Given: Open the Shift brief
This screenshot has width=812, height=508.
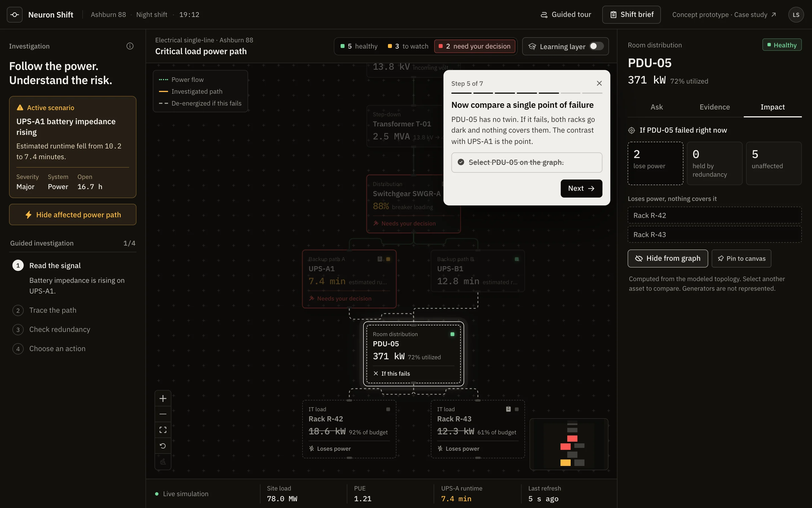Looking at the screenshot, I should click(x=631, y=14).
